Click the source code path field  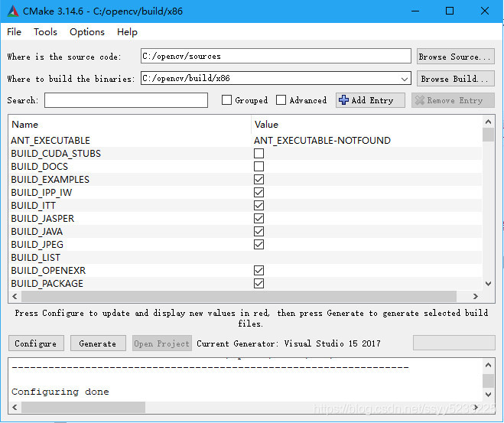click(276, 57)
